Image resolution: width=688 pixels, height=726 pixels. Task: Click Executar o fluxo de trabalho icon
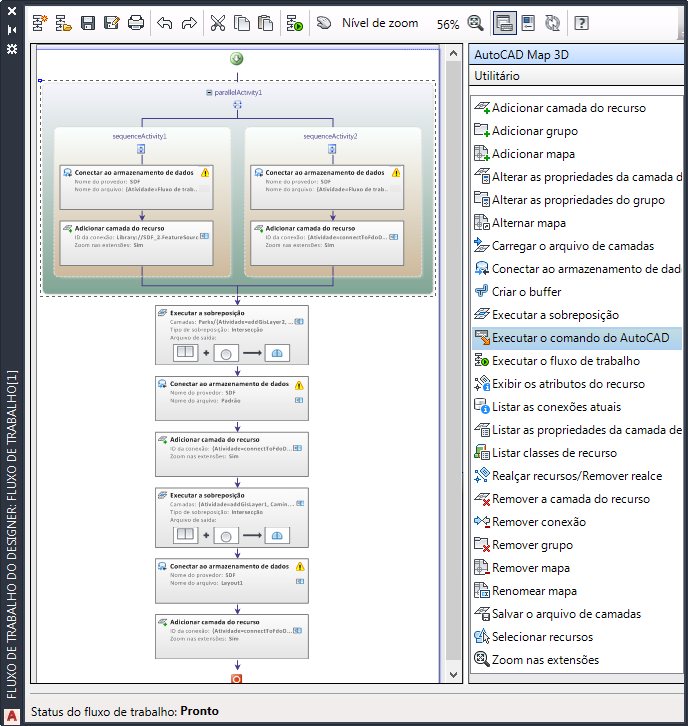click(x=482, y=361)
